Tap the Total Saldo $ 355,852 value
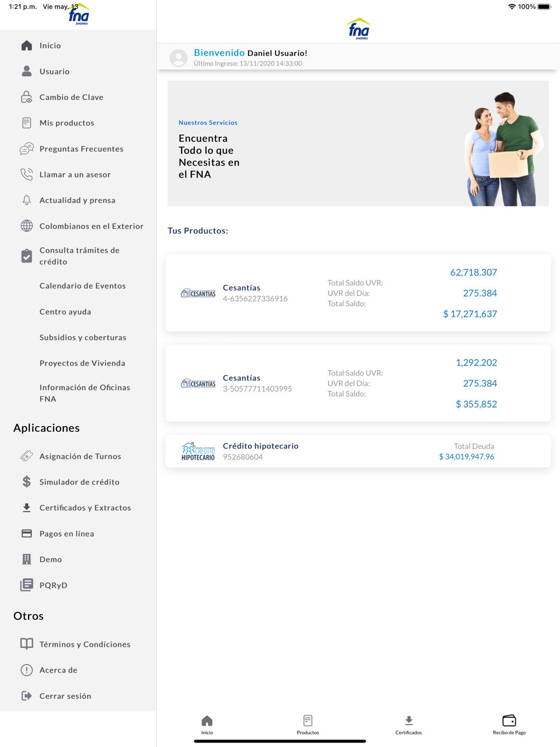This screenshot has height=747, width=560. pos(476,404)
